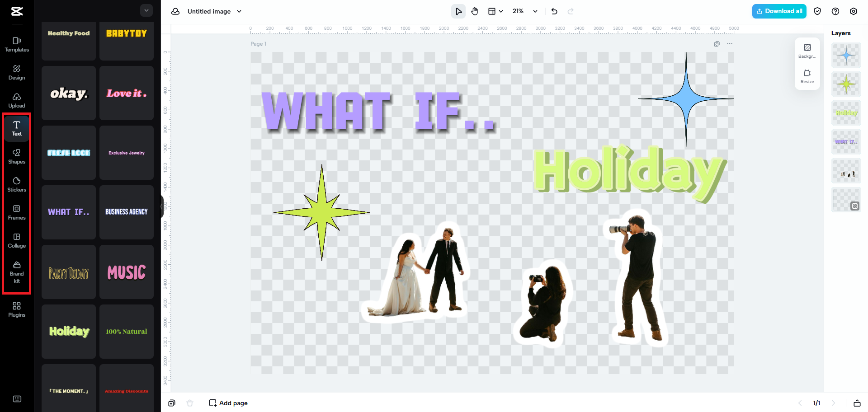This screenshot has height=412, width=868.
Task: Select the Hand pan tool
Action: click(475, 11)
